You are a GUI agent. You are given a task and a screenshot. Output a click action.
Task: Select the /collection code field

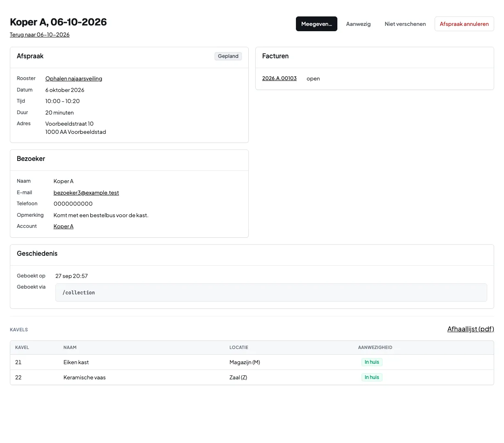click(x=271, y=293)
